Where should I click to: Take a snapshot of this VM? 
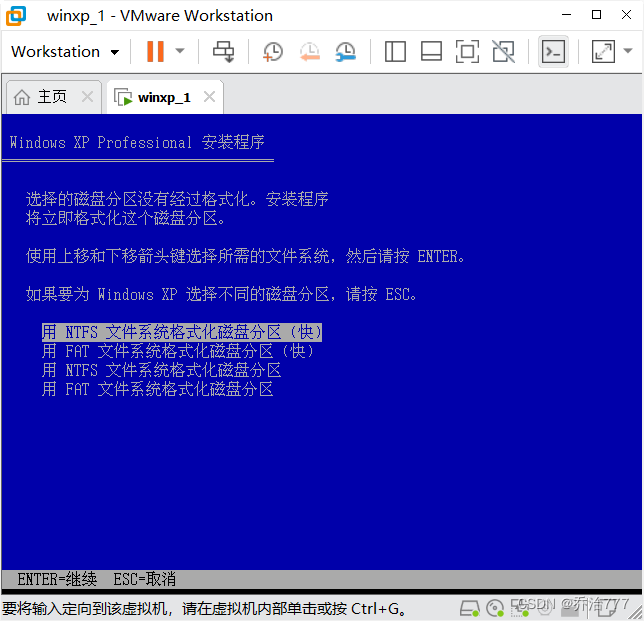pyautogui.click(x=273, y=52)
